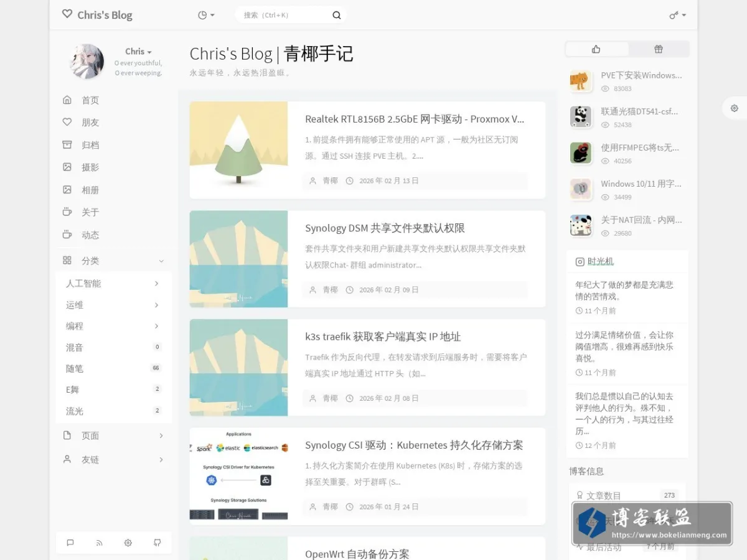This screenshot has width=747, height=560.
Task: Open the Chris profile name dropdown
Action: [138, 52]
